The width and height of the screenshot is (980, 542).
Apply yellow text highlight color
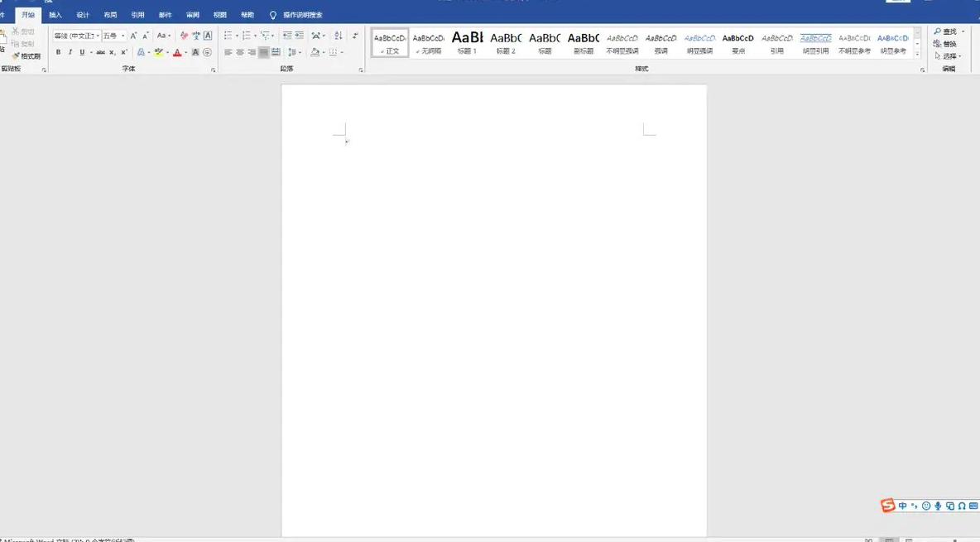click(x=159, y=52)
